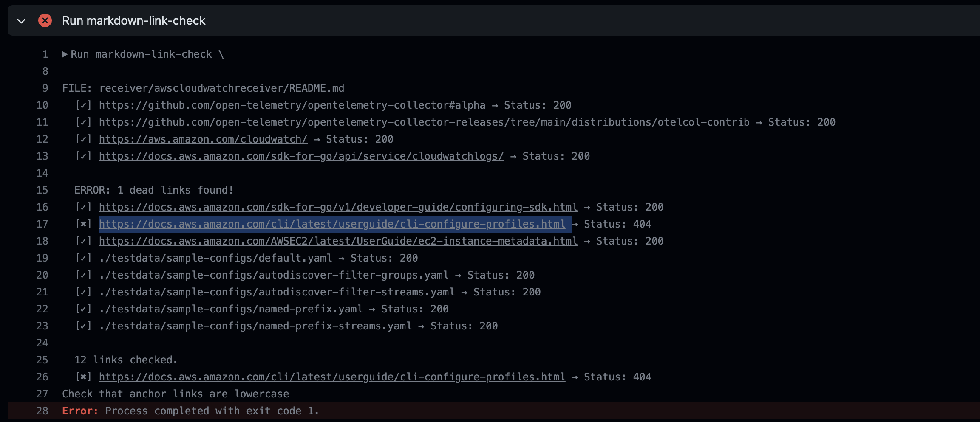Click the red failure status icon in the header
This screenshot has width=980, height=422.
(x=45, y=20)
